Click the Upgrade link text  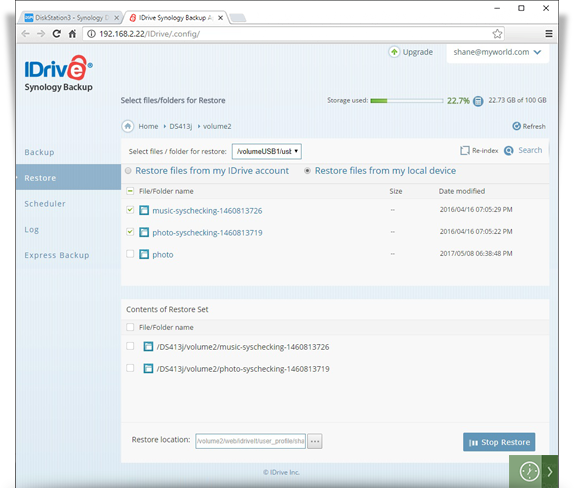[418, 52]
